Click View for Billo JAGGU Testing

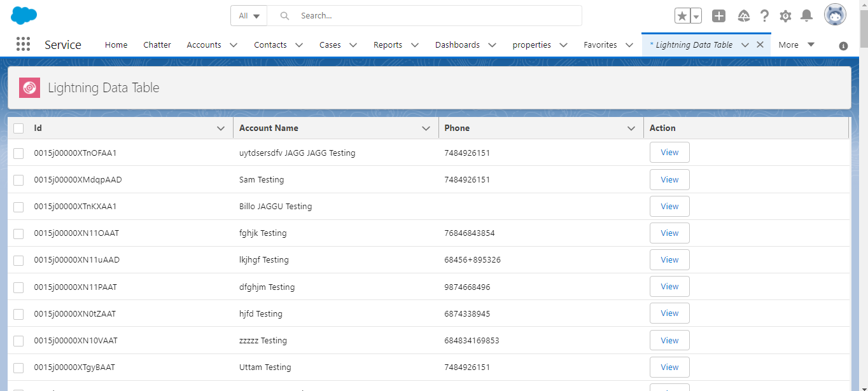(x=669, y=206)
